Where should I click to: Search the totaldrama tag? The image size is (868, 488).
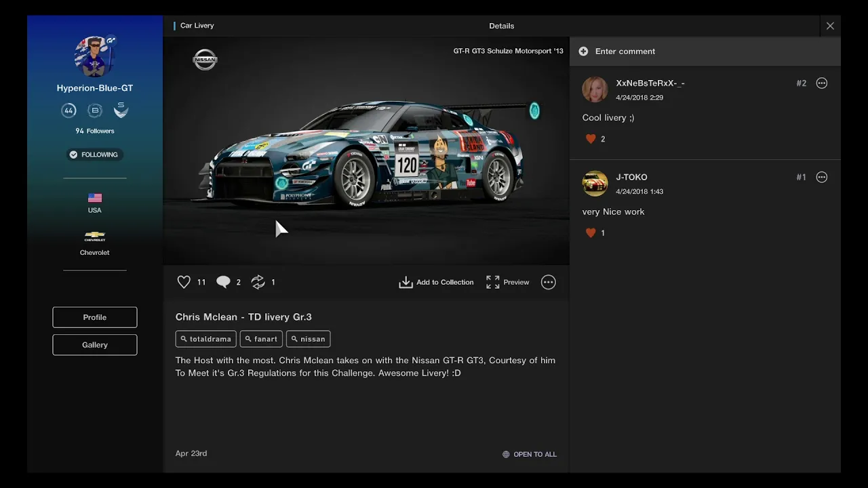pyautogui.click(x=205, y=339)
